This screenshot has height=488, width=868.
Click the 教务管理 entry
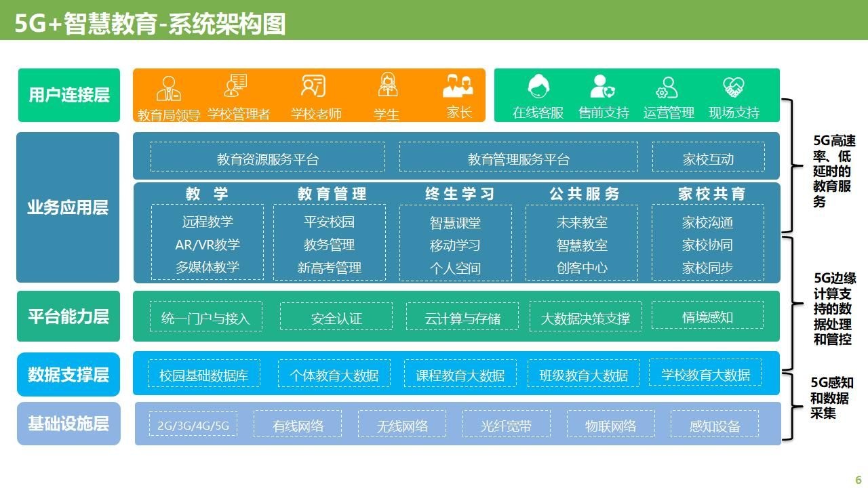[330, 245]
